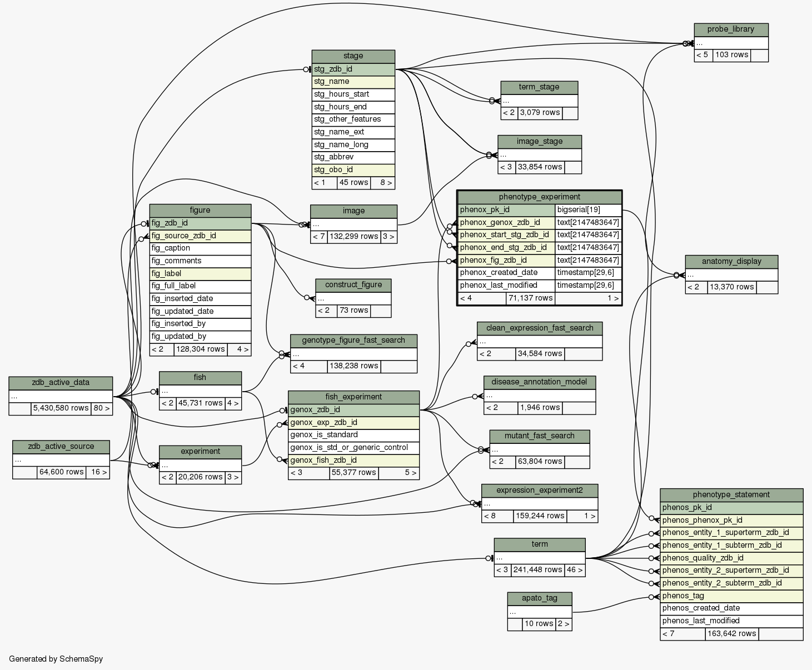This screenshot has height=670, width=812.
Task: Click the 5,430,580 rows count cell
Action: tap(61, 408)
